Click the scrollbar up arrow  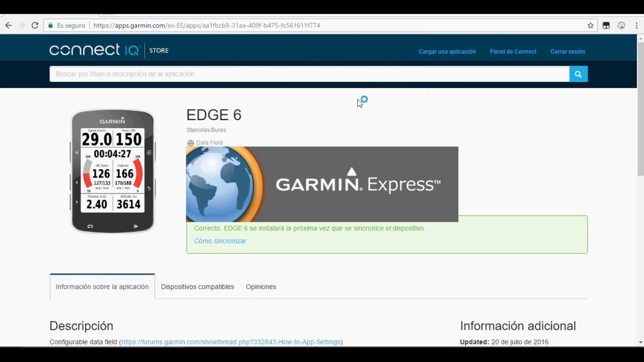pyautogui.click(x=640, y=38)
